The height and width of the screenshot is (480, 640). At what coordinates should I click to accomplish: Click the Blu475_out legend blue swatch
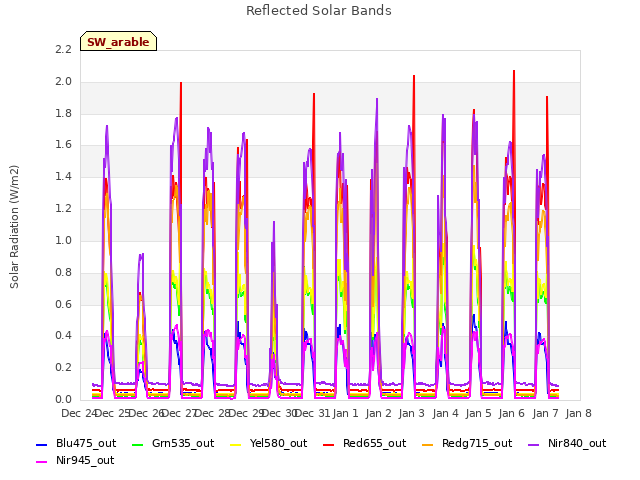[x=42, y=444]
